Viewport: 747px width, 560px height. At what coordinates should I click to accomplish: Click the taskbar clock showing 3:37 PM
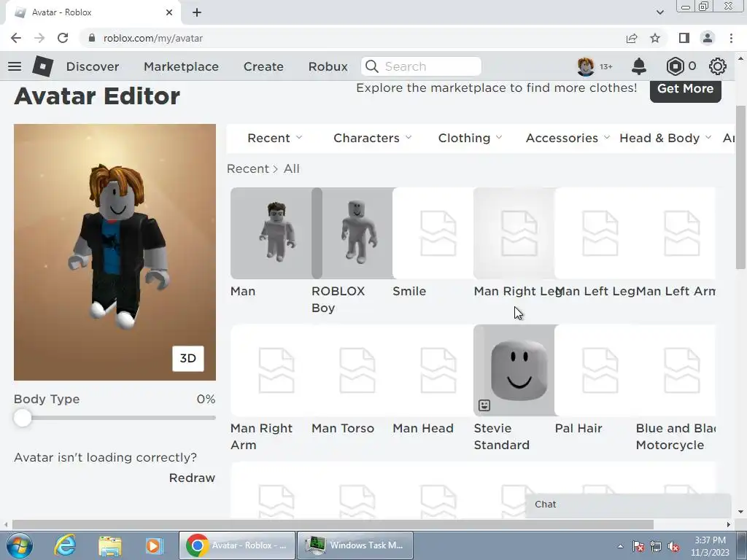[710, 546]
